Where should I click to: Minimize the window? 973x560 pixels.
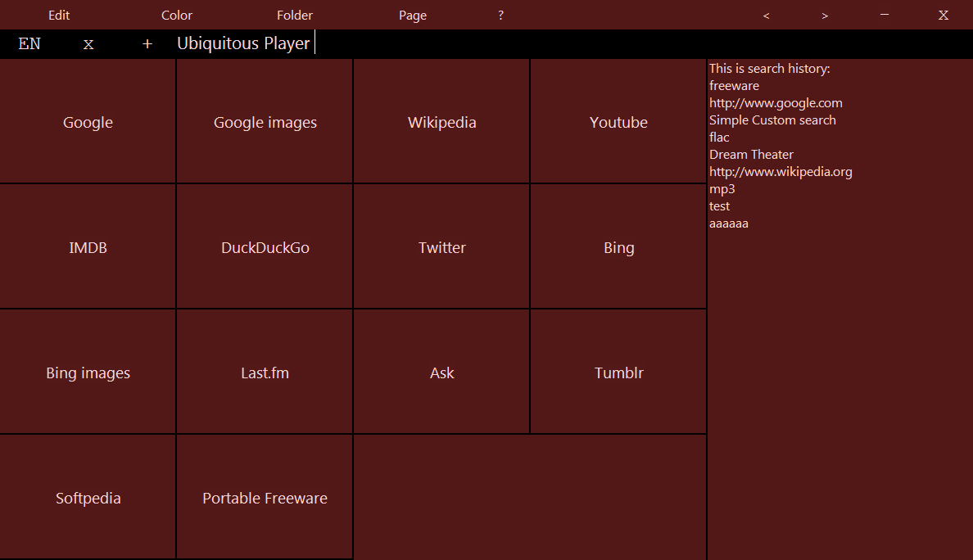(x=885, y=14)
